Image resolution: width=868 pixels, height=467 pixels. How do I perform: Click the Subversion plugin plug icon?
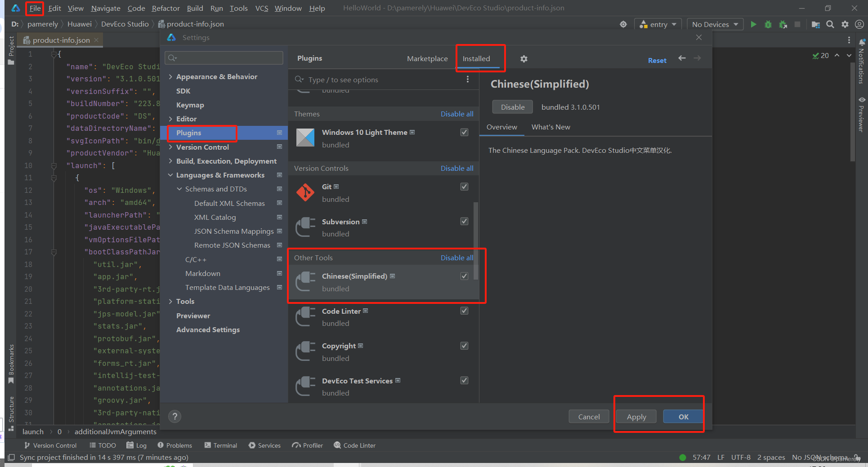coord(305,227)
